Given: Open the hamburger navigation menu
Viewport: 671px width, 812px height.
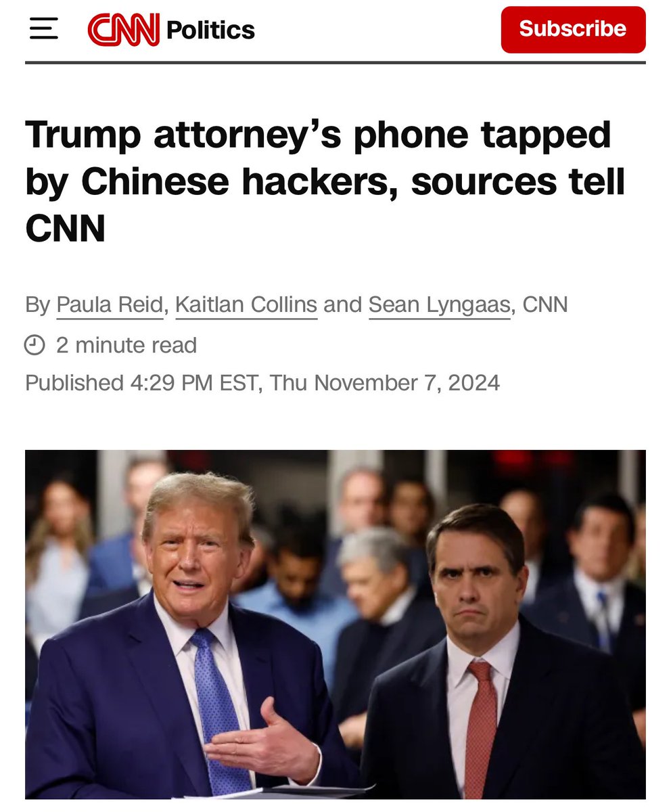Looking at the screenshot, I should pyautogui.click(x=43, y=29).
